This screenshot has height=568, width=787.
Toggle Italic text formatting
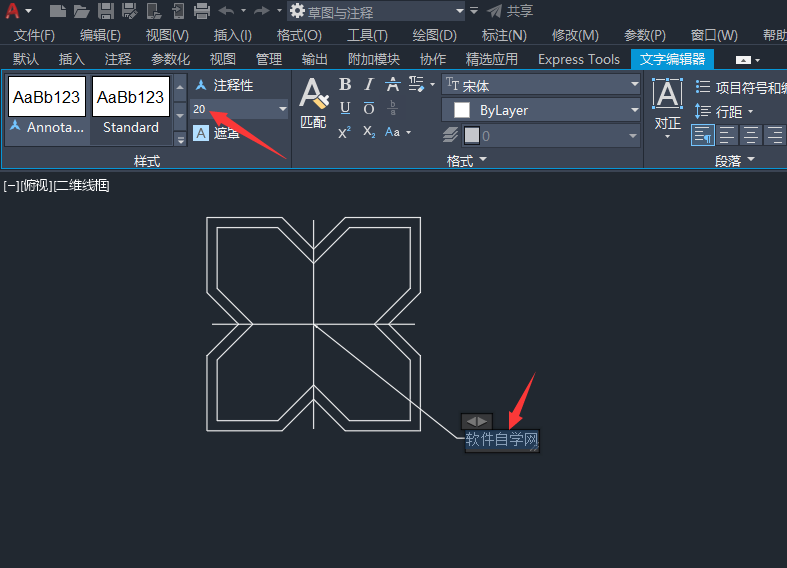click(369, 84)
